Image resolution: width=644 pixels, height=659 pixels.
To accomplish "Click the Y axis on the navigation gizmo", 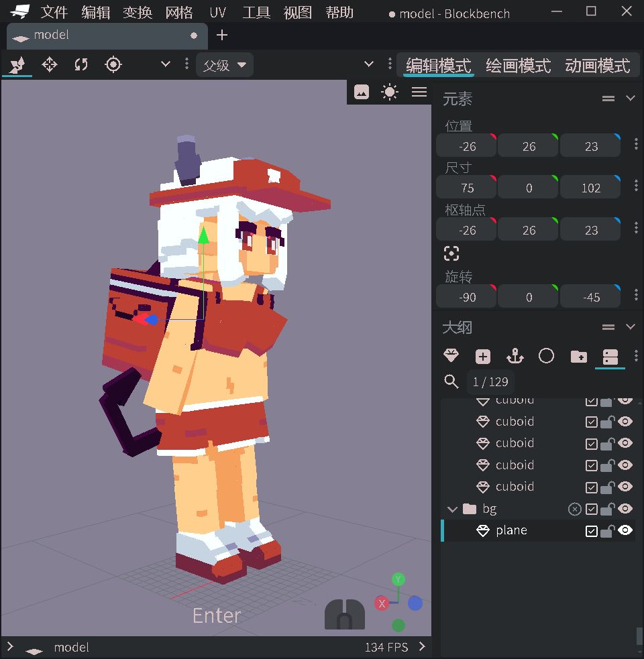I will click(x=398, y=580).
